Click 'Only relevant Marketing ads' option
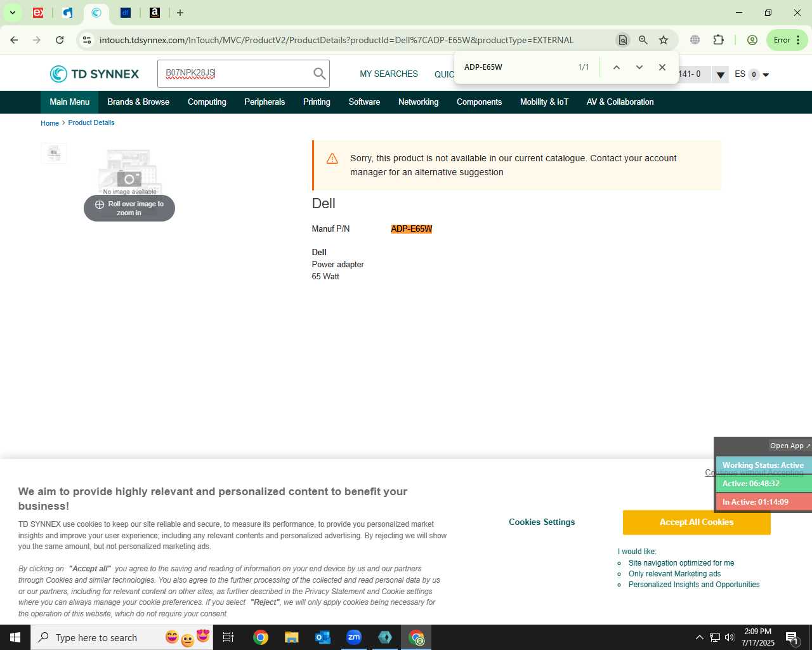This screenshot has width=812, height=650. [x=674, y=574]
